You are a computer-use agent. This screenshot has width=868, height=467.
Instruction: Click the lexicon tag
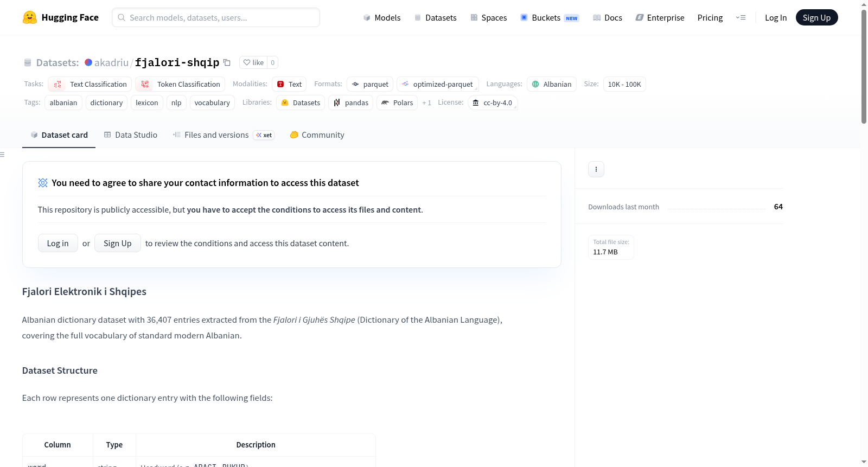pos(147,103)
